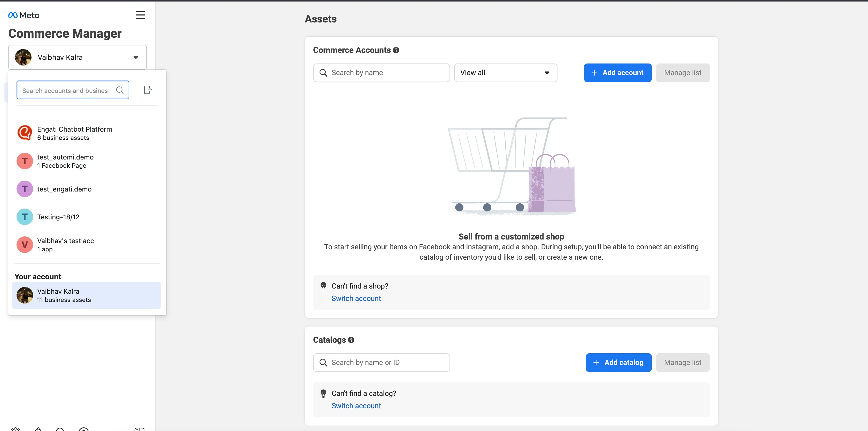Click the lightbulb next to Can't find a shop
The height and width of the screenshot is (431, 868).
point(323,286)
